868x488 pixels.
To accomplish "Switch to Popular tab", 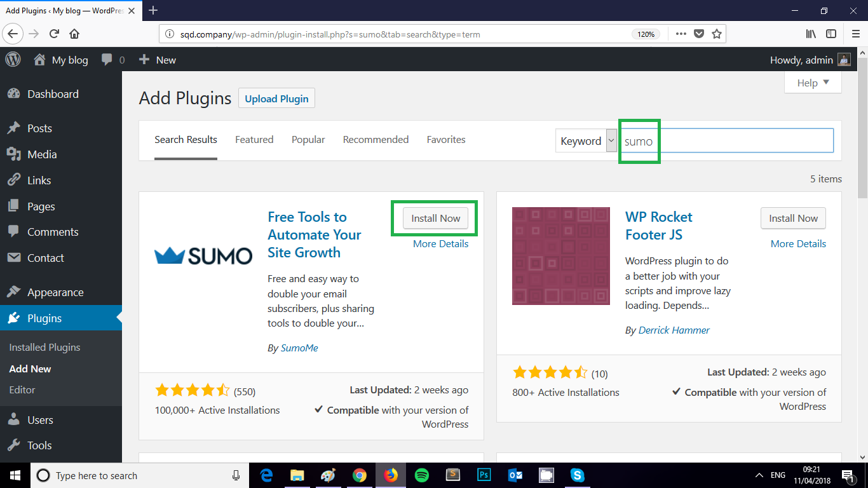I will click(308, 140).
